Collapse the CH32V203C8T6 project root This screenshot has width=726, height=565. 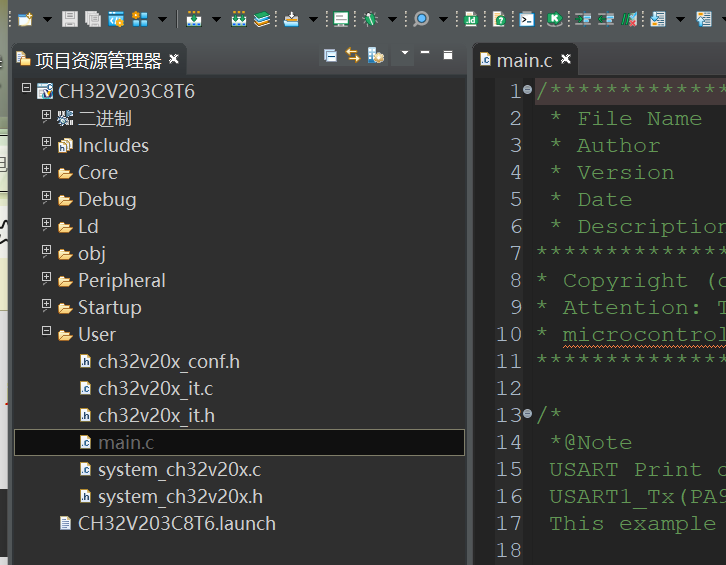(27, 90)
